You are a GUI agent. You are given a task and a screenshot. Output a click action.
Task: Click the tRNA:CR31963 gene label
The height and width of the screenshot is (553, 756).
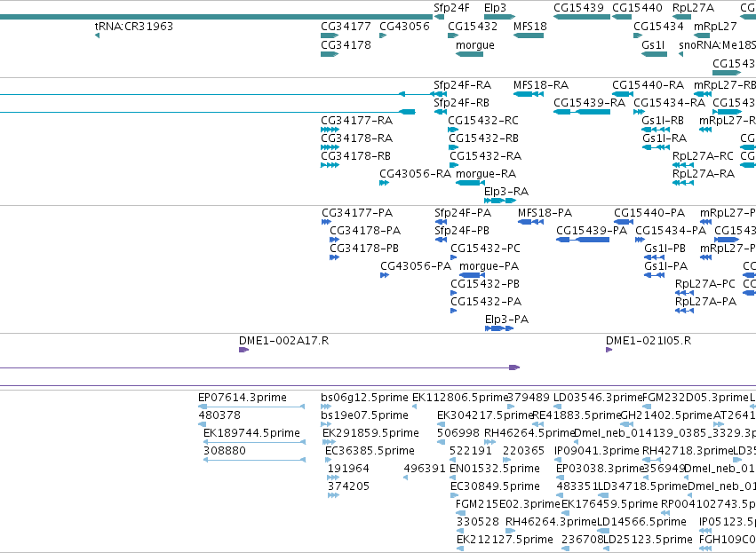coord(133,27)
